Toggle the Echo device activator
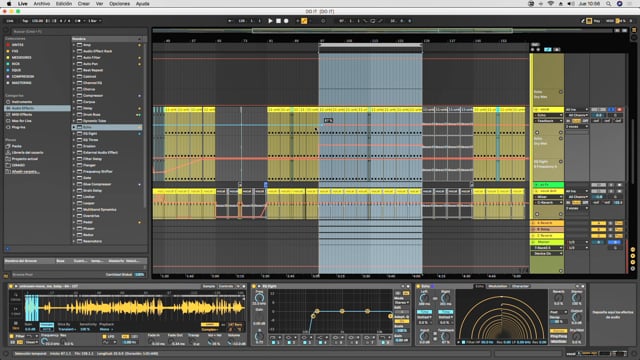 pyautogui.click(x=418, y=286)
